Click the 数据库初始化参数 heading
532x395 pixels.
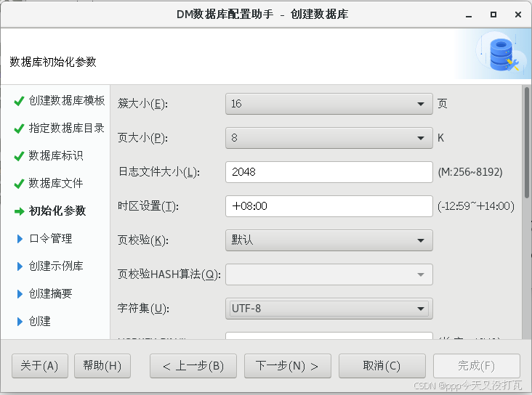(x=53, y=62)
